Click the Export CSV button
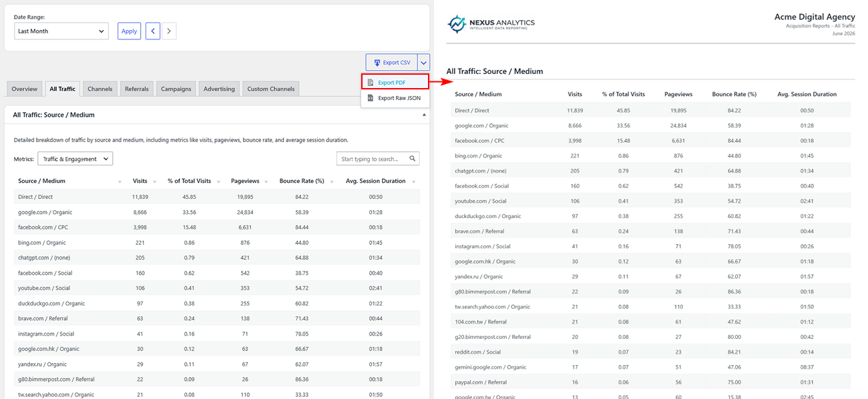This screenshot has width=868, height=399. (391, 62)
